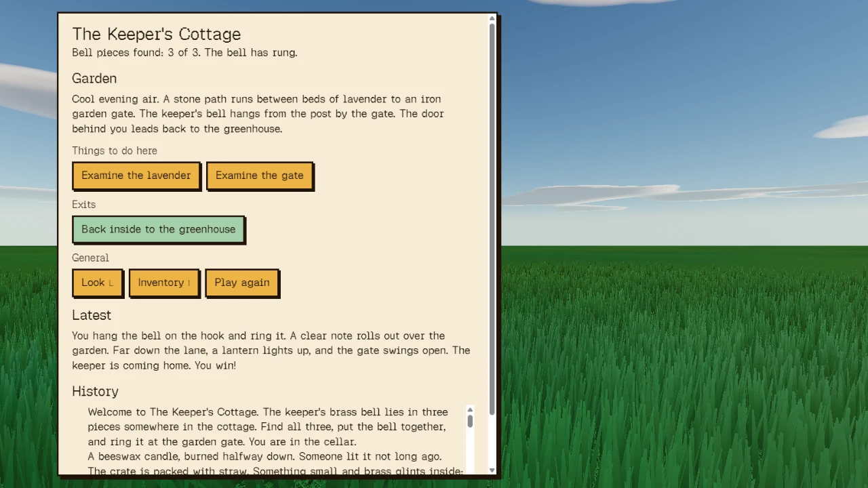
Task: Click the Exits label
Action: [x=84, y=204]
